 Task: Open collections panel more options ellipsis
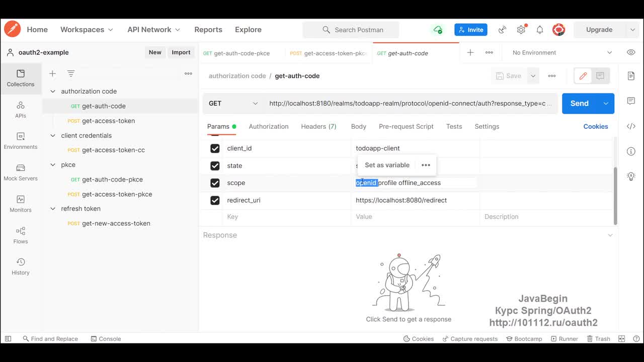(188, 73)
